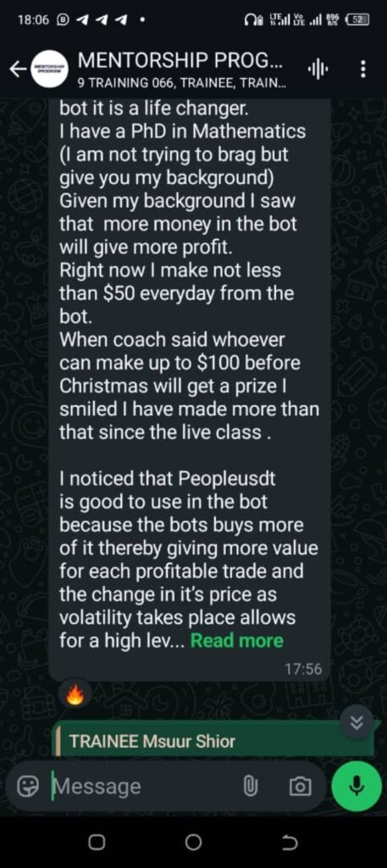Attach a file using paperclip icon
The image size is (387, 868).
pyautogui.click(x=252, y=786)
